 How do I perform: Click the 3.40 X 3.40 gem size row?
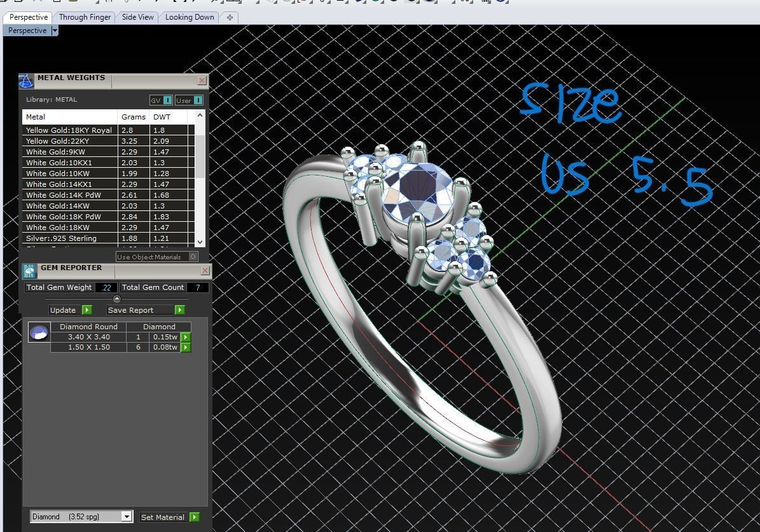pyautogui.click(x=88, y=337)
